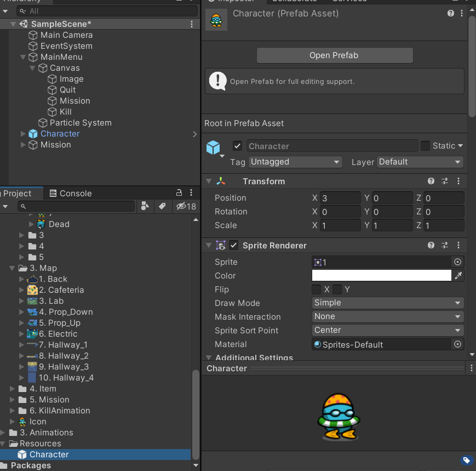Open the Material field object picker
Screen dimensions: 476x471
click(x=457, y=344)
